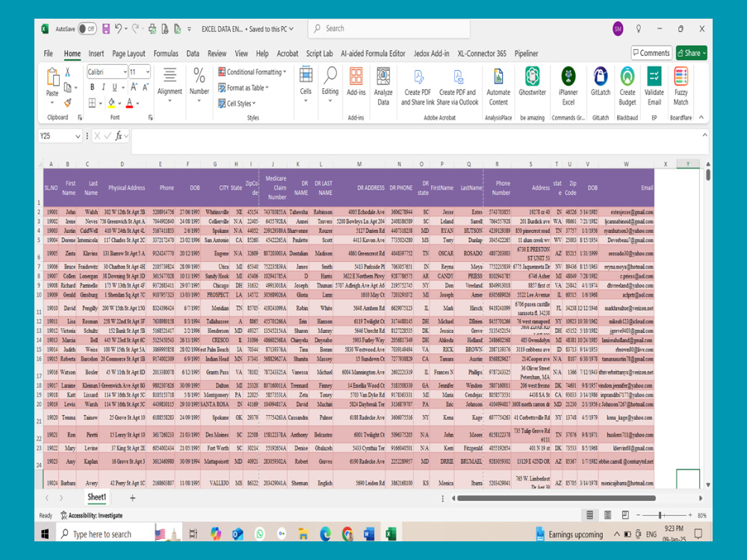Open Conditional Formatting dropdown
Screen dimensions: 747x560
pos(252,72)
